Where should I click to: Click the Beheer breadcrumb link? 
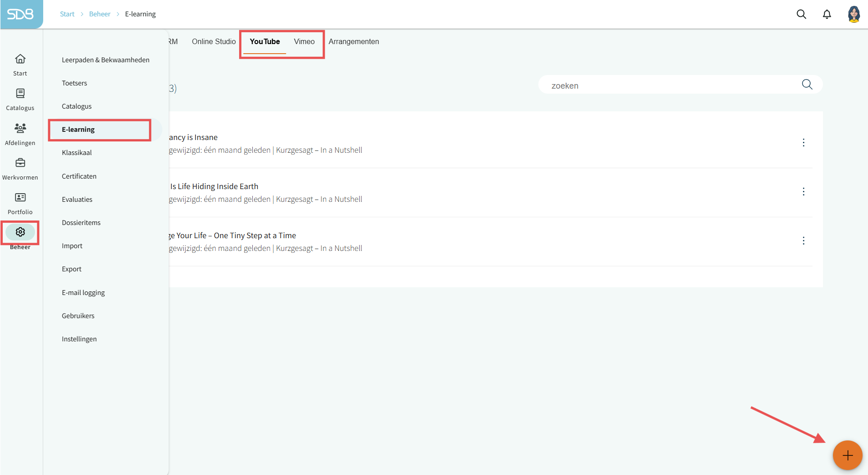pyautogui.click(x=100, y=14)
